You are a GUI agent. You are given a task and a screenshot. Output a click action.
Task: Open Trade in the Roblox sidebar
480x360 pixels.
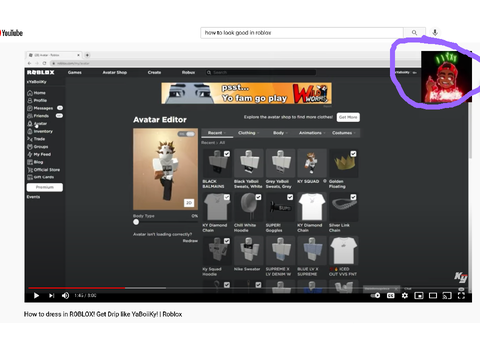tap(36, 139)
